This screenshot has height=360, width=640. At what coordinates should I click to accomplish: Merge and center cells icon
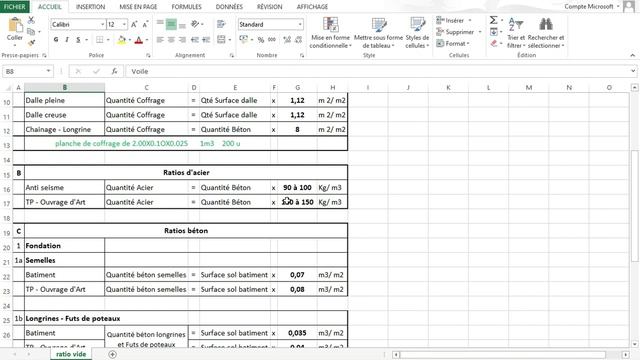221,40
